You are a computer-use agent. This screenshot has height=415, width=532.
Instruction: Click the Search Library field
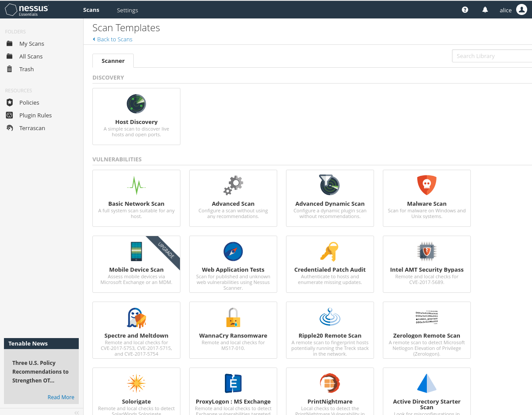tap(492, 56)
